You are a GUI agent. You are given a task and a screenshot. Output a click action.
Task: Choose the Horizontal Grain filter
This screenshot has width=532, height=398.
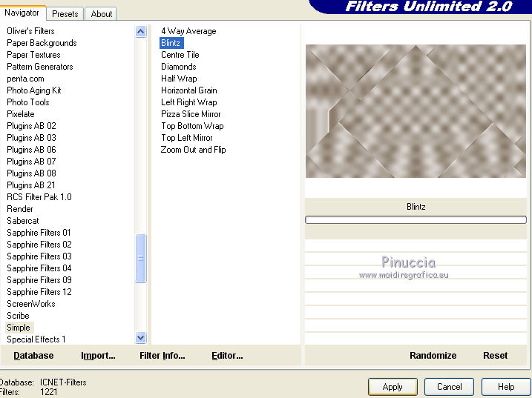tap(189, 90)
